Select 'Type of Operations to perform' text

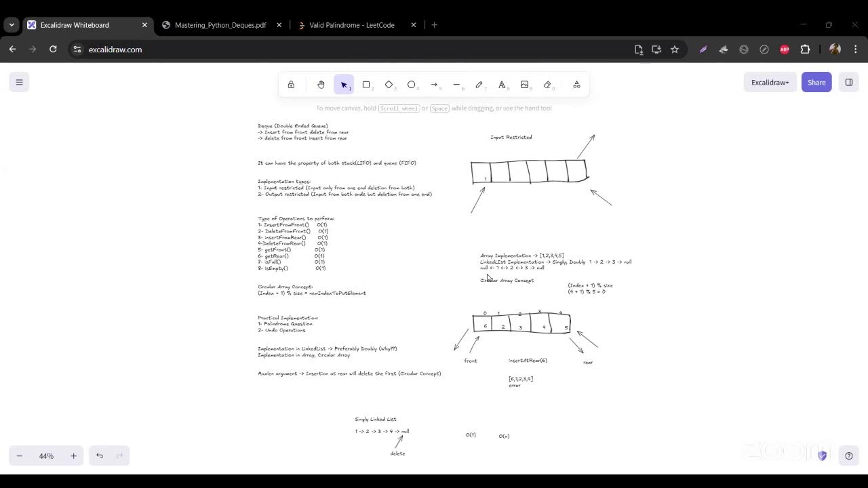click(x=296, y=219)
